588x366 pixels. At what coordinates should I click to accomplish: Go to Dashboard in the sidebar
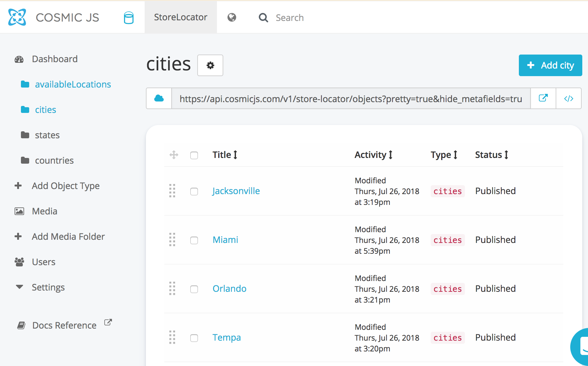click(55, 59)
